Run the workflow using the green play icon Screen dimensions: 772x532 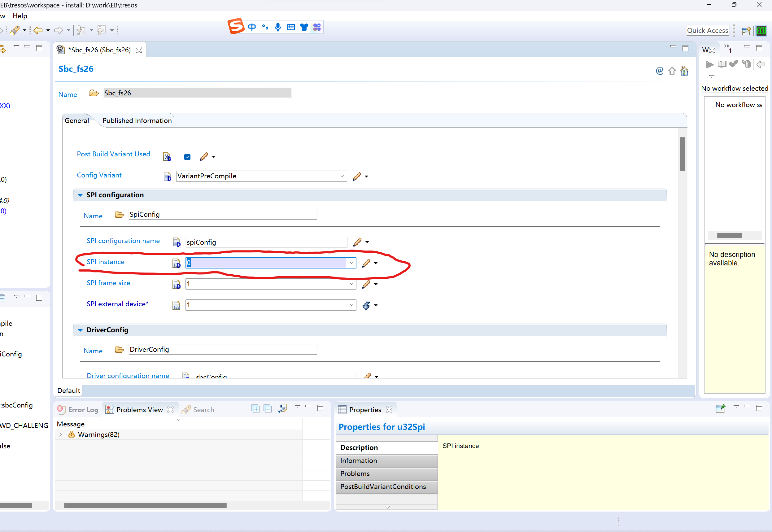pos(710,64)
